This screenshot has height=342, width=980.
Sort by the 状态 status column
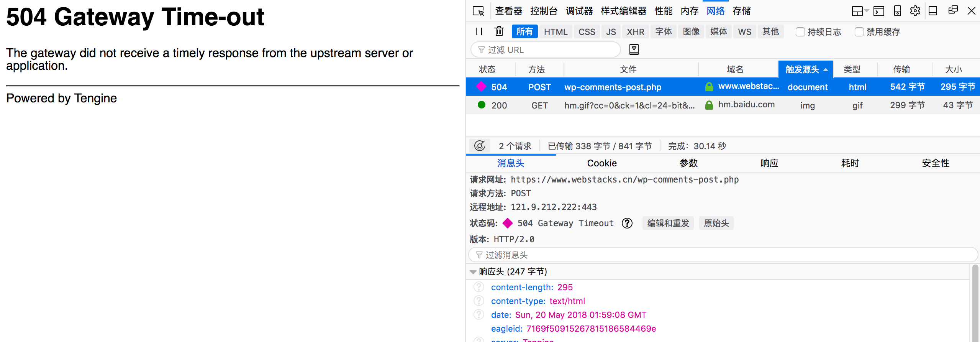487,69
